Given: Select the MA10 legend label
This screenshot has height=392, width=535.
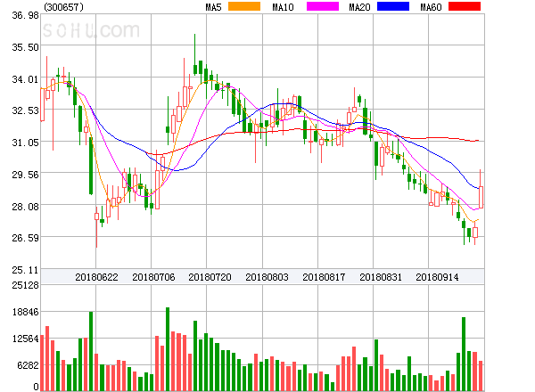Looking at the screenshot, I should pos(283,7).
